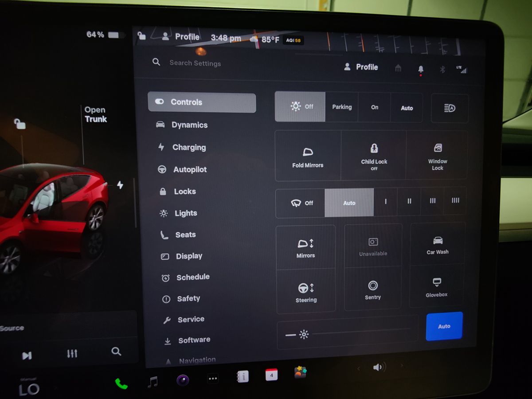Open the calendar app icon
This screenshot has width=532, height=399.
pos(271,375)
